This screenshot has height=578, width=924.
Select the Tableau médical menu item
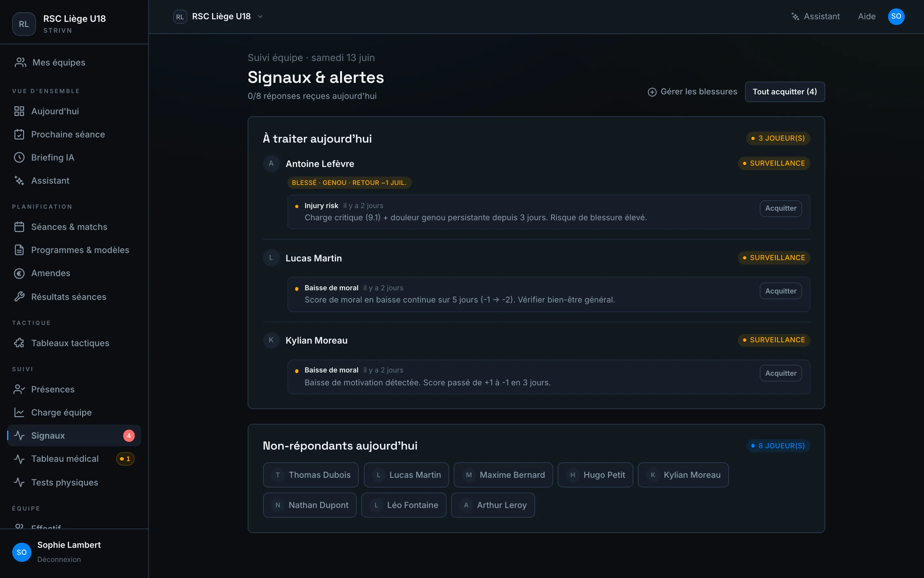pyautogui.click(x=74, y=459)
